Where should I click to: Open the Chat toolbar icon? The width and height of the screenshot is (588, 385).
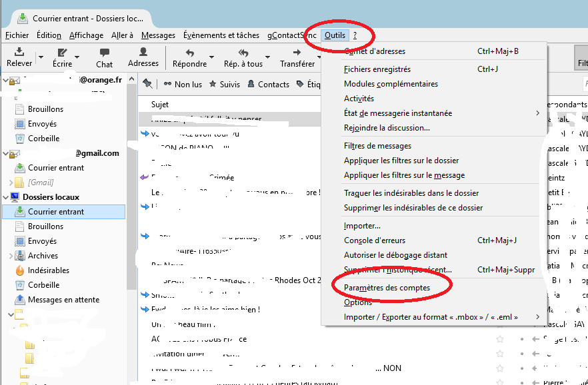tap(104, 53)
